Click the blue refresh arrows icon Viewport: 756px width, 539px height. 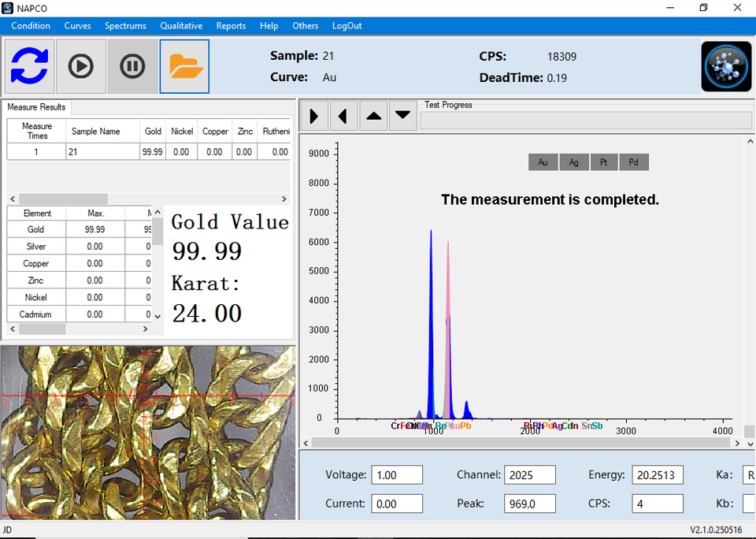[30, 66]
